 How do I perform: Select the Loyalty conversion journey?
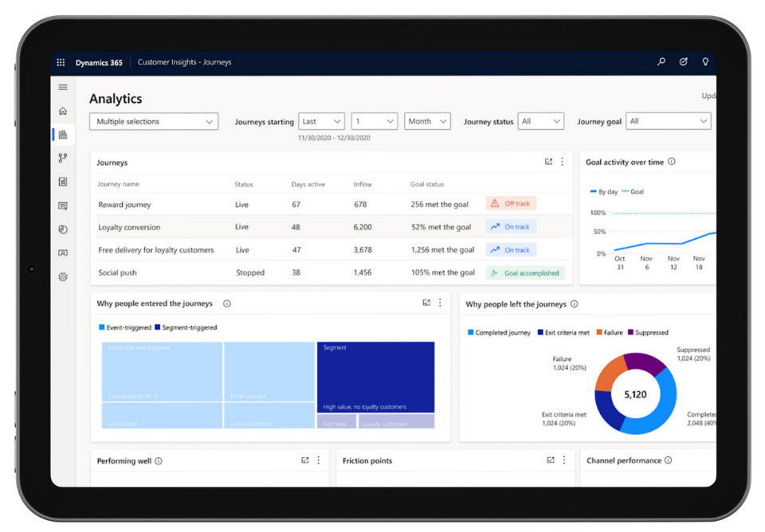129,227
